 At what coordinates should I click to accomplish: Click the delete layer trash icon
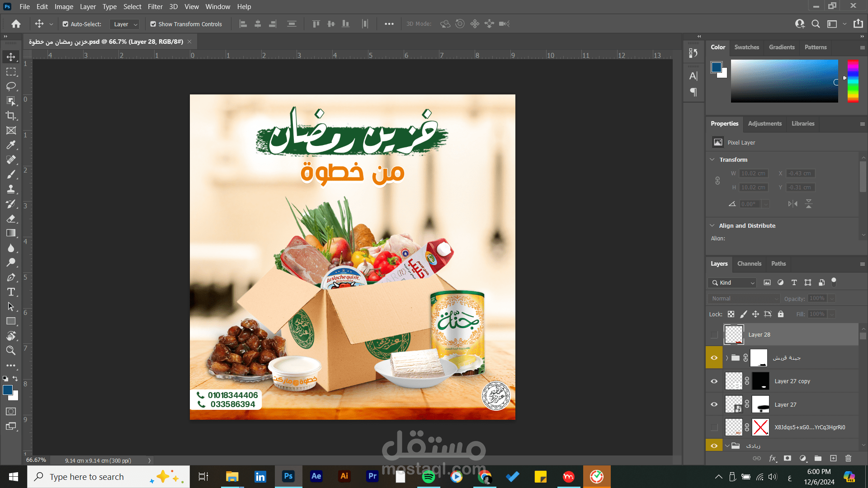click(x=848, y=458)
